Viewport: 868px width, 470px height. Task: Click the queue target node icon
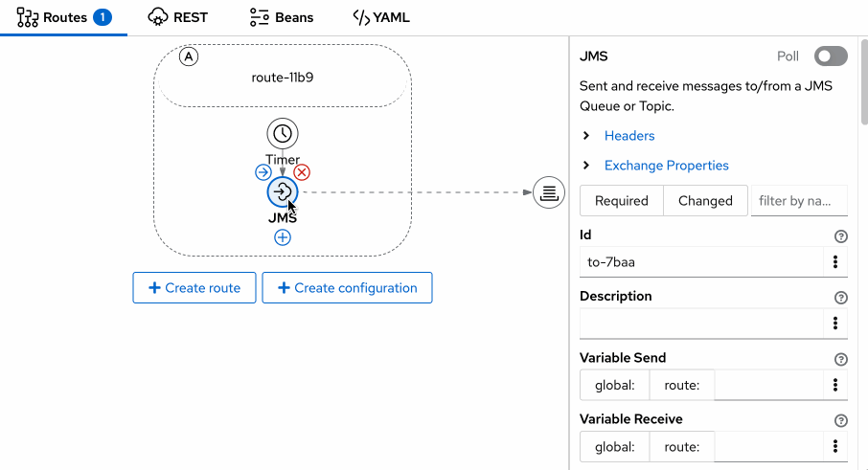(548, 192)
